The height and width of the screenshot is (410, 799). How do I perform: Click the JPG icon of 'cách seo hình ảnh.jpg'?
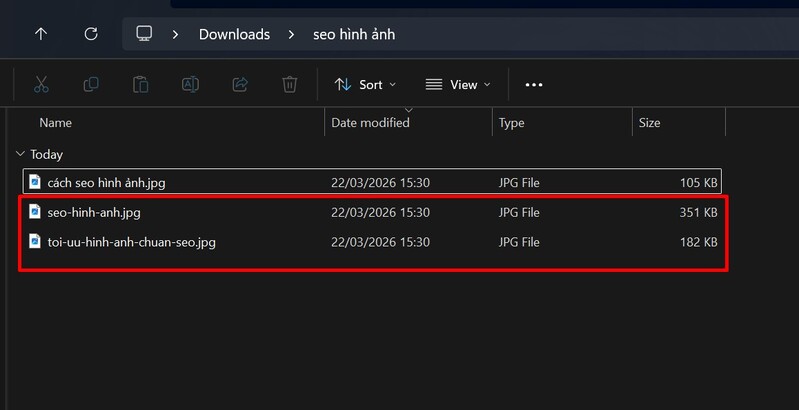pos(35,181)
